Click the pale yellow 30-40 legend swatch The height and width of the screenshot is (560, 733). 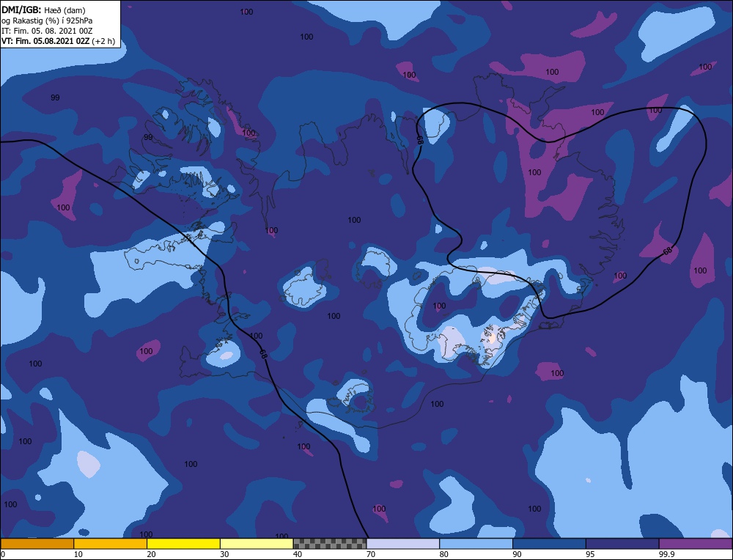pos(257,544)
